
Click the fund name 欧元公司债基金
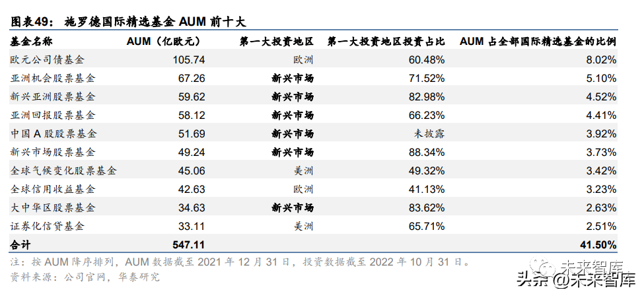(48, 59)
